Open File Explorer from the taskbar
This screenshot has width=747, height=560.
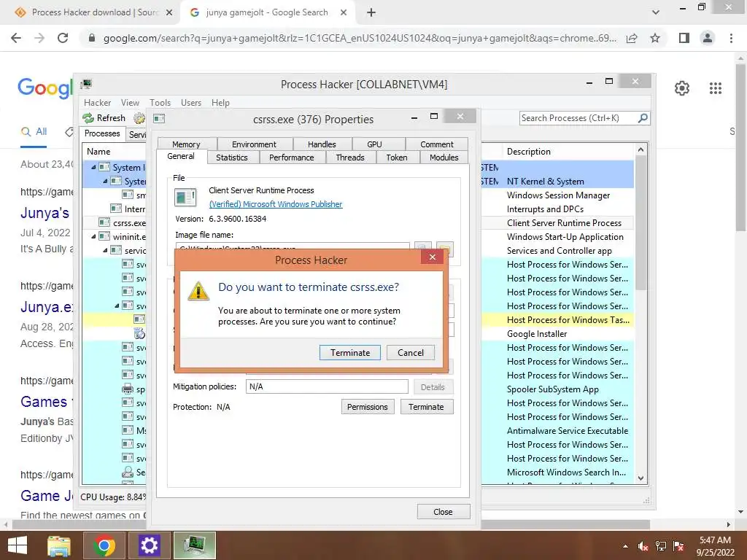(59, 545)
